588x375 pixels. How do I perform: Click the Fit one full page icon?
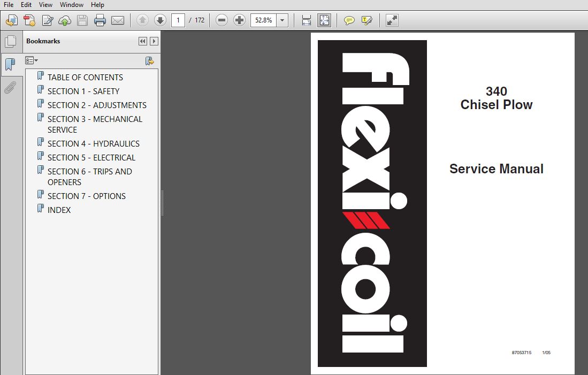click(324, 20)
